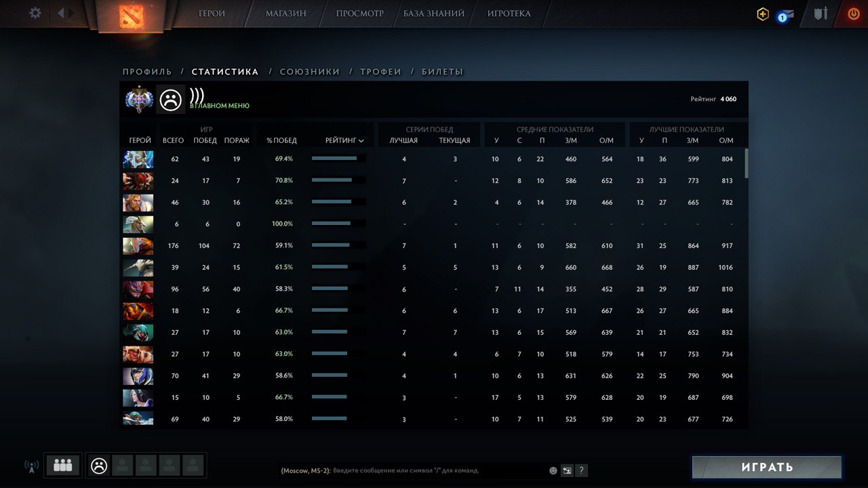Open the settings gear

(x=35, y=13)
